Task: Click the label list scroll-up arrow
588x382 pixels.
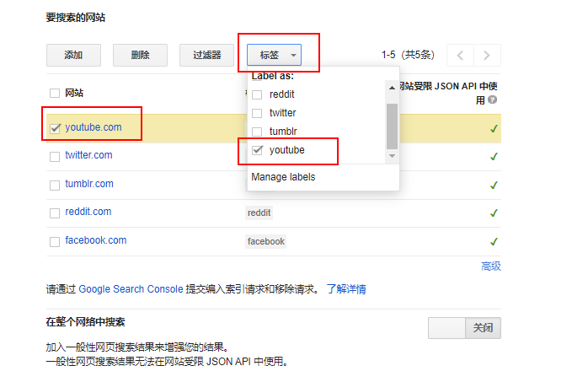Action: [392, 88]
